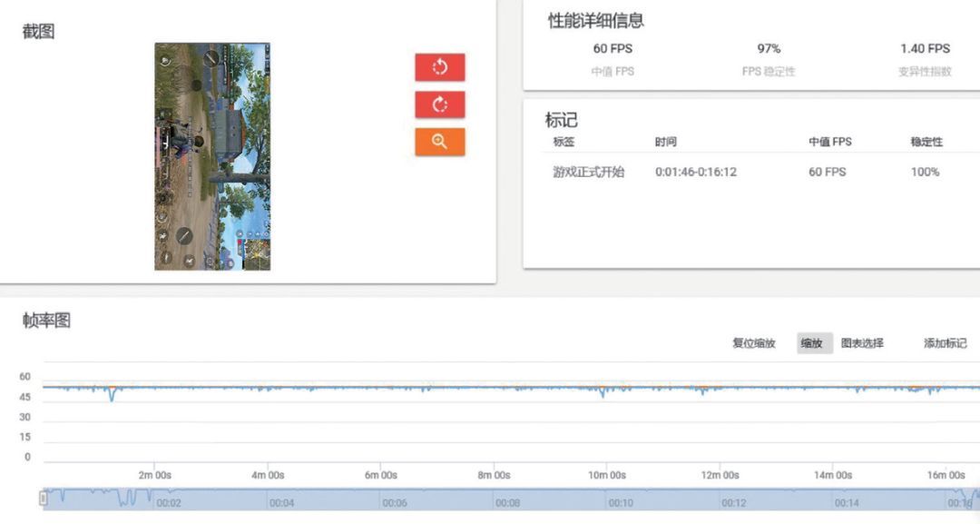Open the game screenshot thumbnail
This screenshot has width=980, height=524.
212,156
